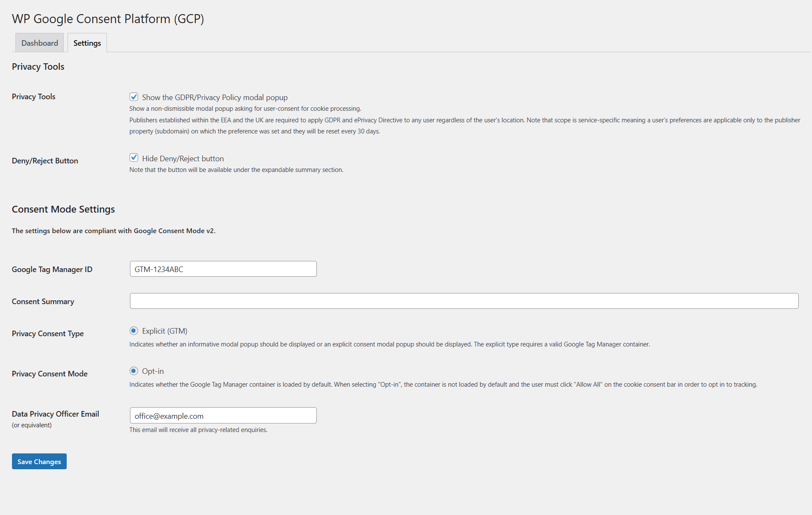
Task: Click the "Show the GDPR/Privacy Policy modal popup" label text
Action: point(215,98)
